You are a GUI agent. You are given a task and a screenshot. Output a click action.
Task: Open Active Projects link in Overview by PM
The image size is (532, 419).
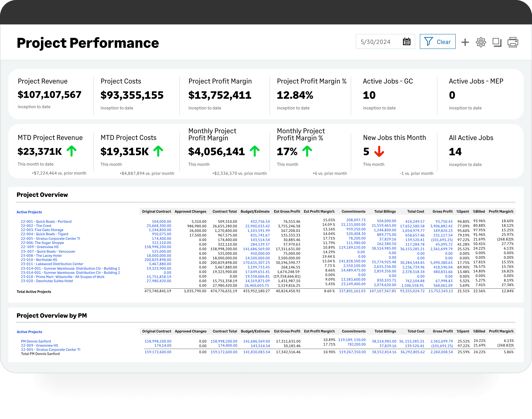tap(30, 332)
